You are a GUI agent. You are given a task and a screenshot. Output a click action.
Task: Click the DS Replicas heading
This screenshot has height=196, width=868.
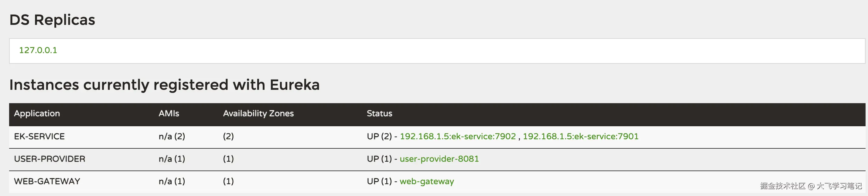coord(52,20)
